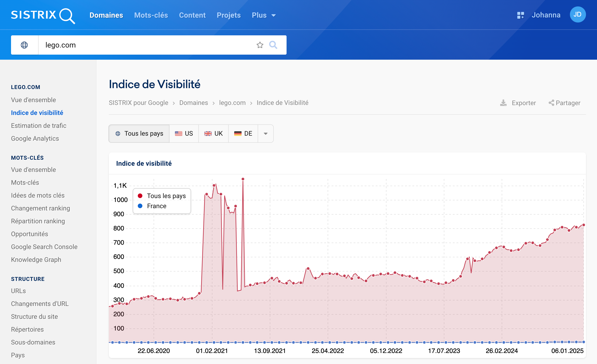Open Changements d'URL

click(x=40, y=304)
